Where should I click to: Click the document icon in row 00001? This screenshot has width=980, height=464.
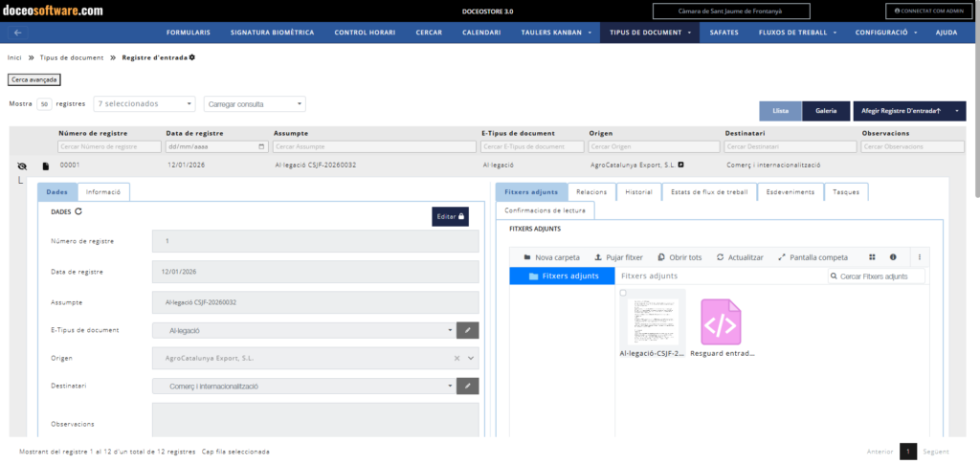(x=45, y=166)
